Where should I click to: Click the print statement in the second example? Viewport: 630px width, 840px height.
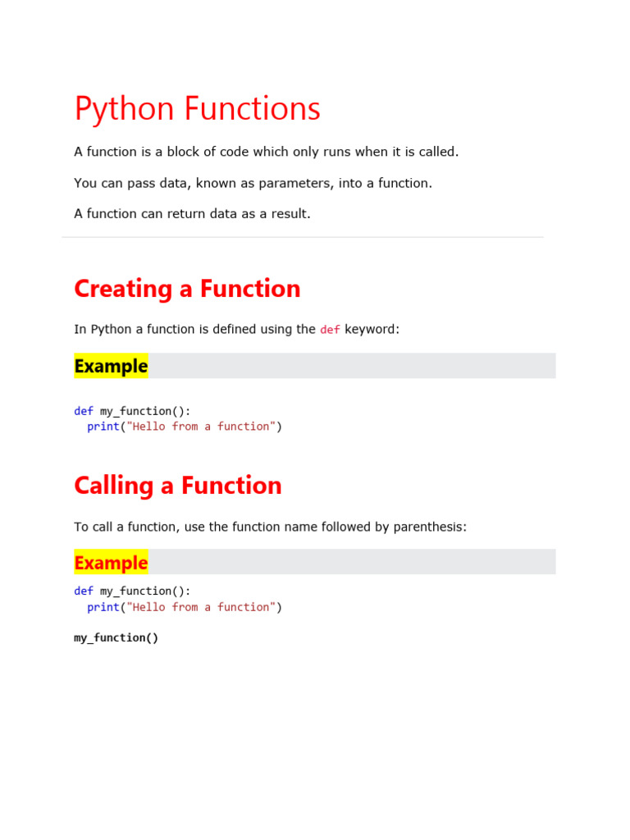184,607
